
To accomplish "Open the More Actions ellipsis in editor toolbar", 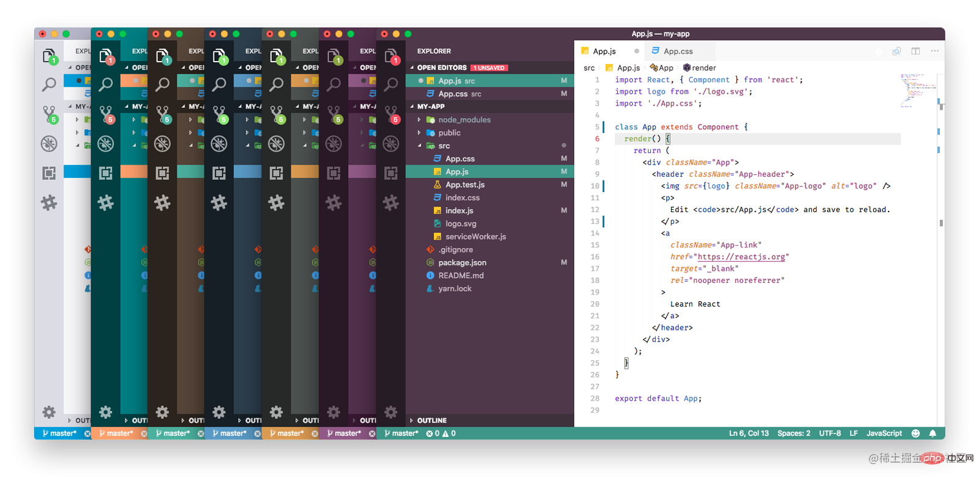I will point(934,51).
